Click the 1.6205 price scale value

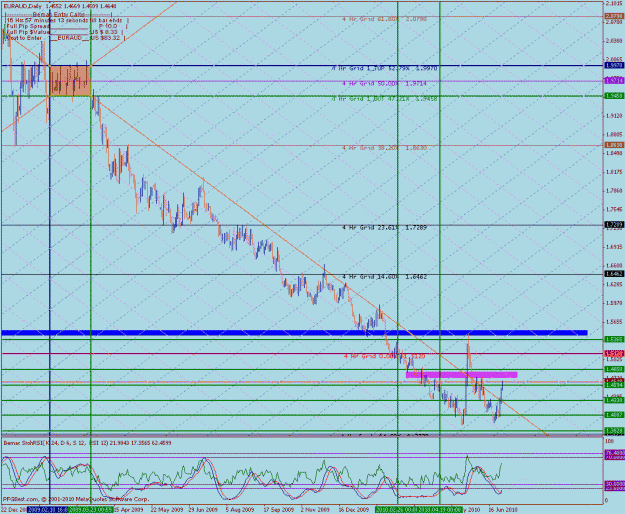614,284
